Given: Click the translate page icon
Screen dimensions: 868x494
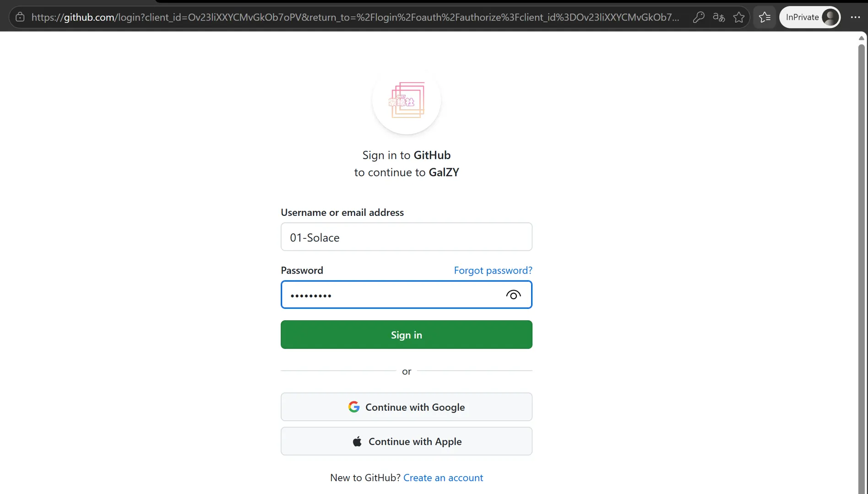Looking at the screenshot, I should (719, 17).
